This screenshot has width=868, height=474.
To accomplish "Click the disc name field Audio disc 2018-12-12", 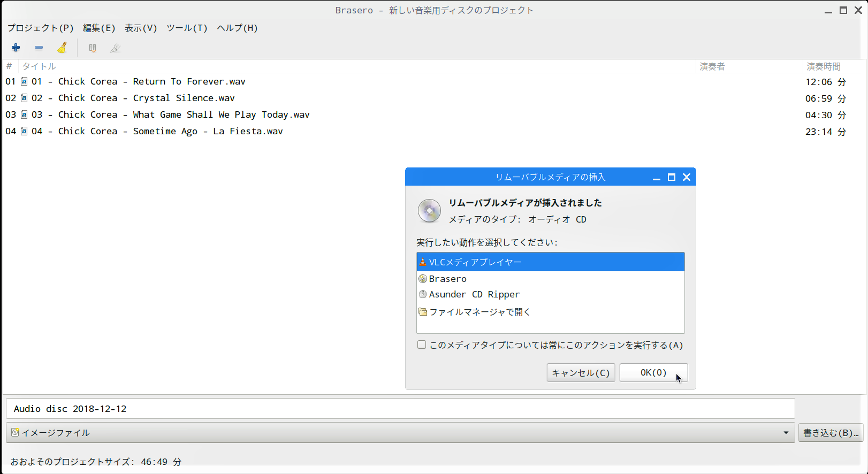I will point(400,409).
